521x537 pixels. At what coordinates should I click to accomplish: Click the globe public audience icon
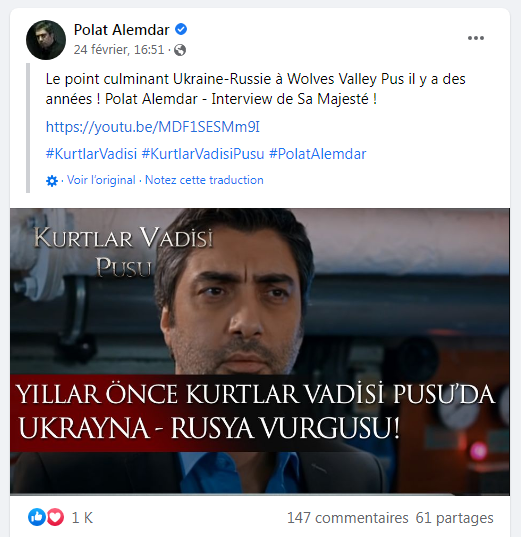coord(180,50)
